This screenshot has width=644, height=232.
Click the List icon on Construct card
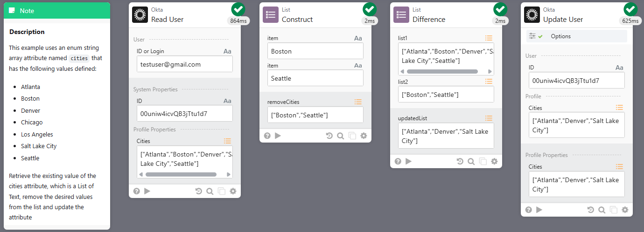(x=271, y=15)
